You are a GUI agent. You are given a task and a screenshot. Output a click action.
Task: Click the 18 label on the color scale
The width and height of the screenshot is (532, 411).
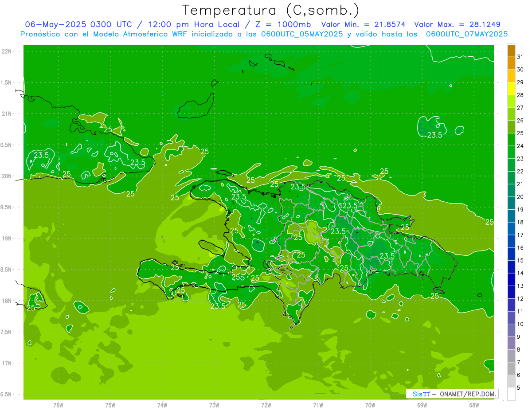(520, 222)
